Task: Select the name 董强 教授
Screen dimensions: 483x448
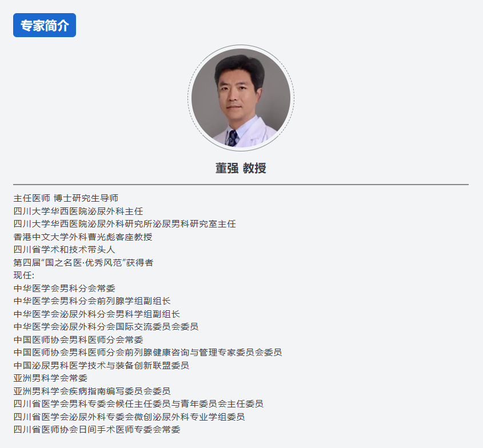Action: click(241, 169)
